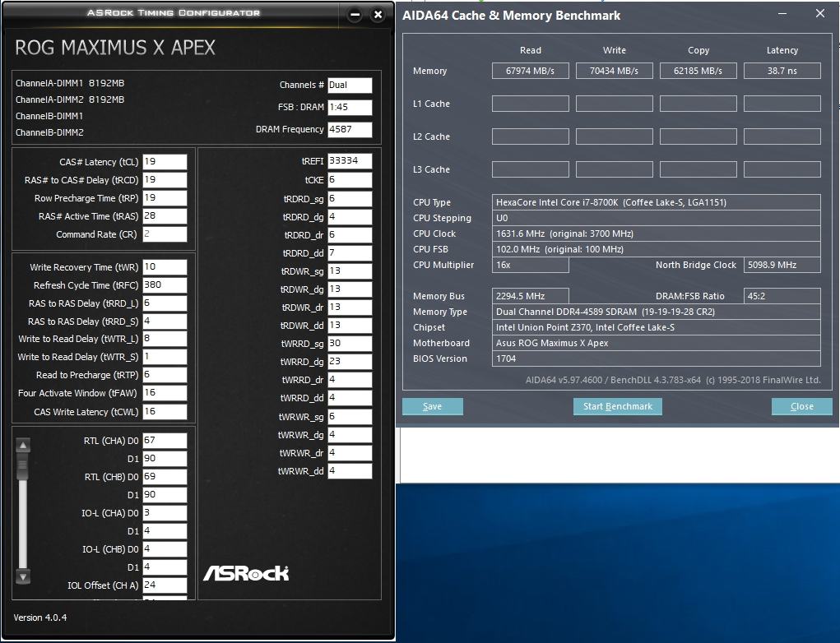
Task: Click the Memory Bus value 2294.5 MHz
Action: [x=531, y=296]
